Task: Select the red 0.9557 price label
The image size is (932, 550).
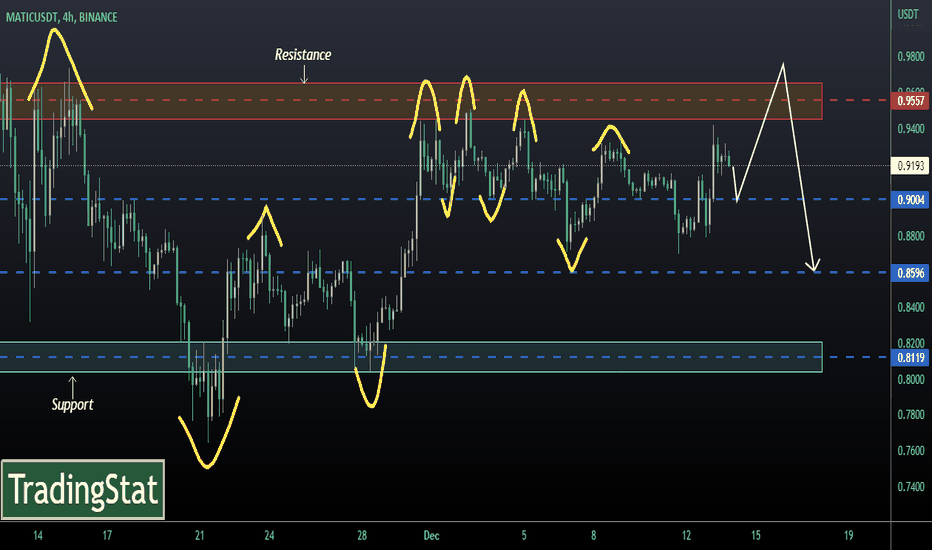Action: 911,100
